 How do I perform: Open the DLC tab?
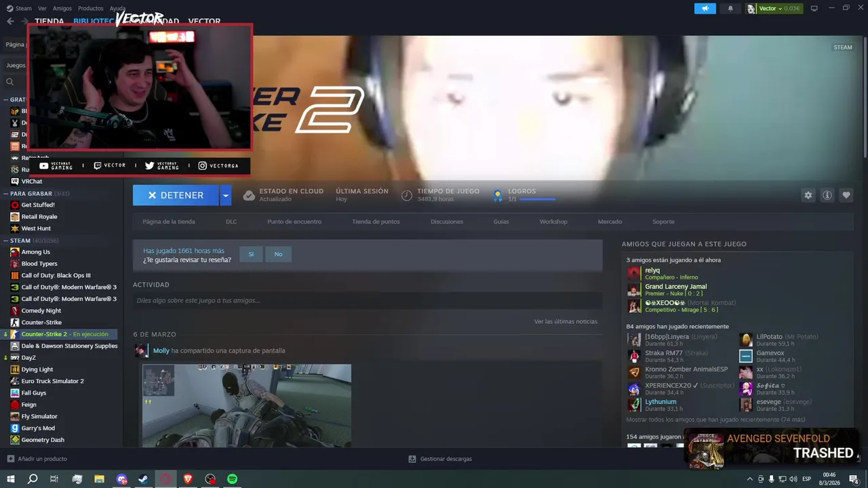point(231,222)
